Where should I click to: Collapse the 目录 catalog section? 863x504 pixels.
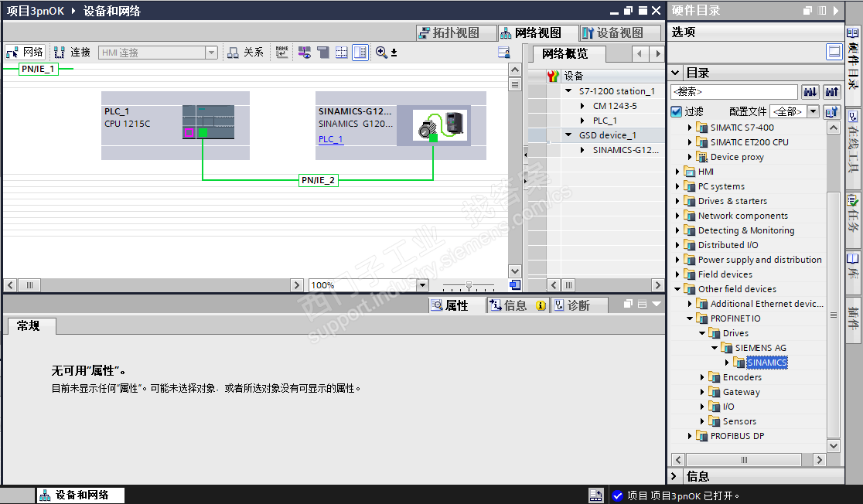676,73
